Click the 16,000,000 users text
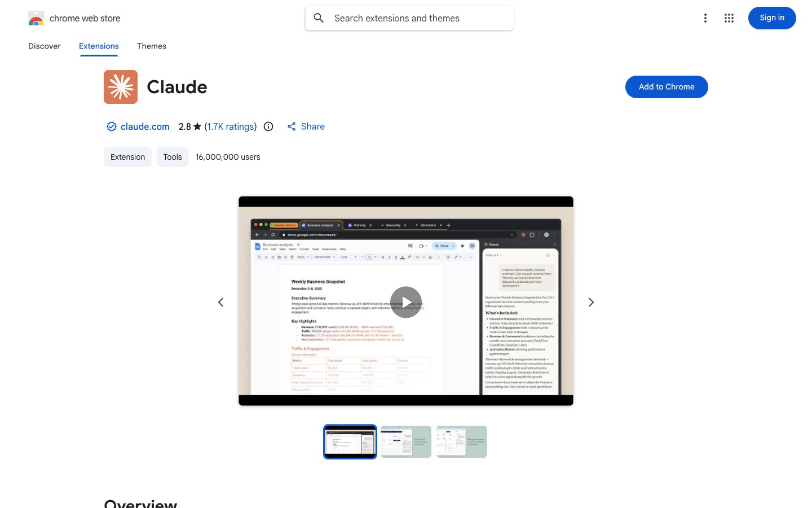Image resolution: width=812 pixels, height=508 pixels. pos(228,157)
